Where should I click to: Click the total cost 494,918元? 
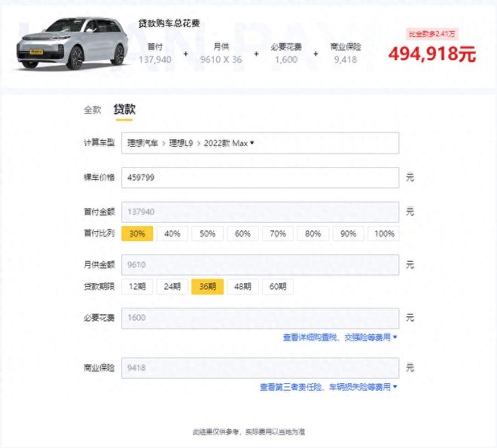pos(432,54)
